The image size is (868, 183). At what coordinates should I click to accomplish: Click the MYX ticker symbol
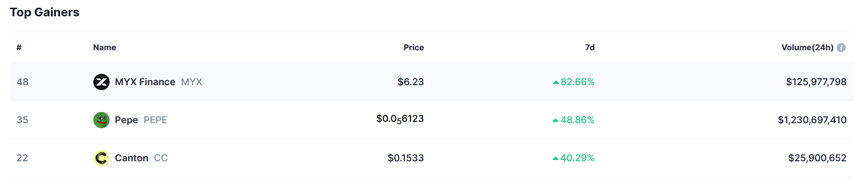tap(192, 82)
